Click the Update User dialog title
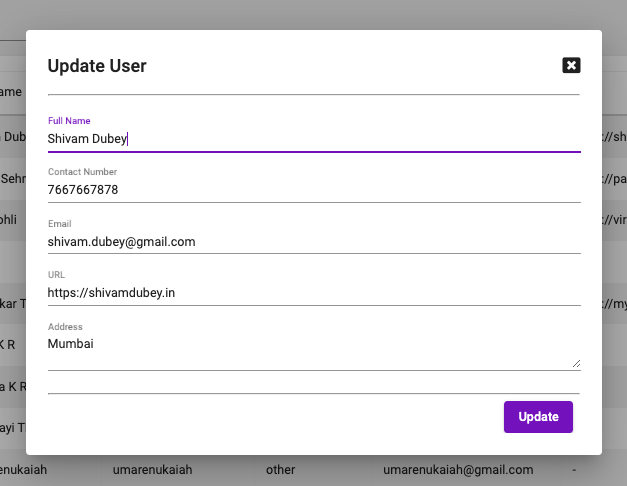 click(x=97, y=66)
